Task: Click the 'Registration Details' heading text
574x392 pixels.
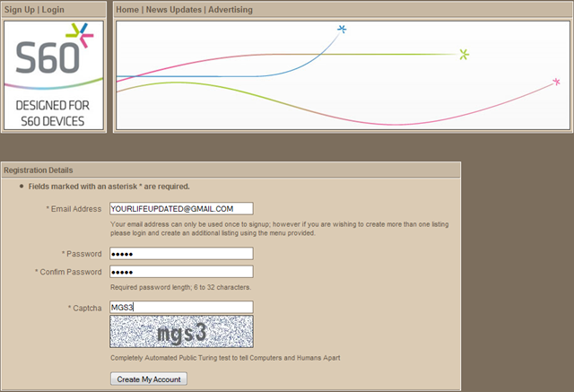Action: tap(39, 170)
